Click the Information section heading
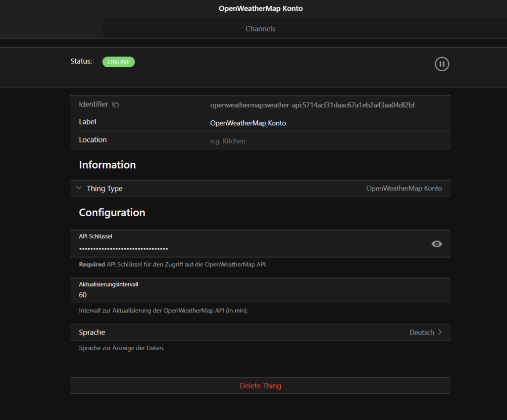The image size is (507, 420). point(107,165)
